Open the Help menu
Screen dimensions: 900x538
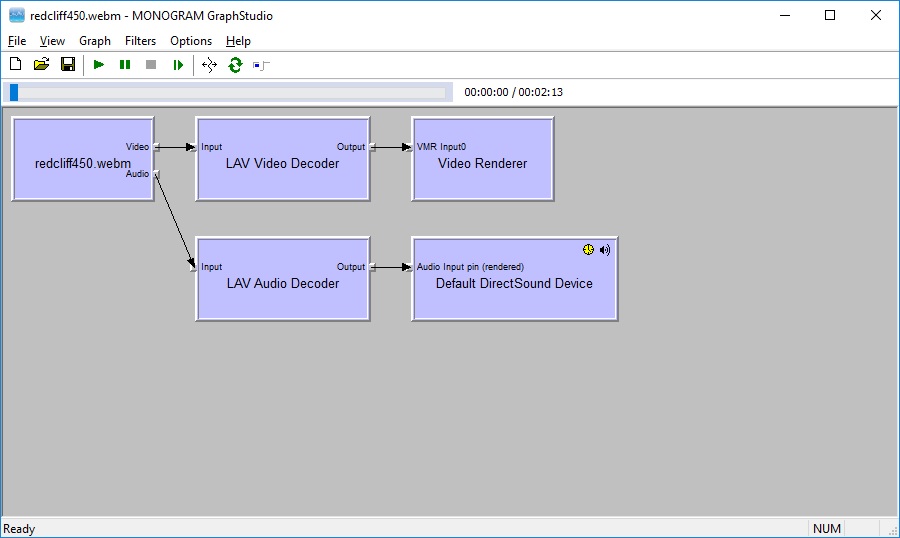(238, 41)
